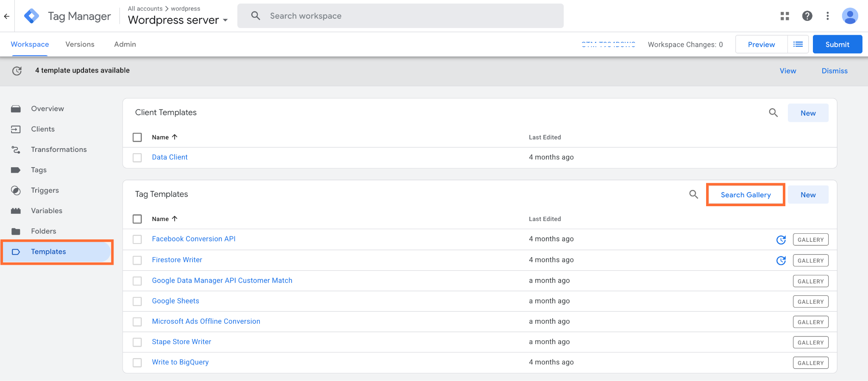This screenshot has height=381, width=868.
Task: Check the Facebook Conversion API checkbox
Action: tap(137, 239)
